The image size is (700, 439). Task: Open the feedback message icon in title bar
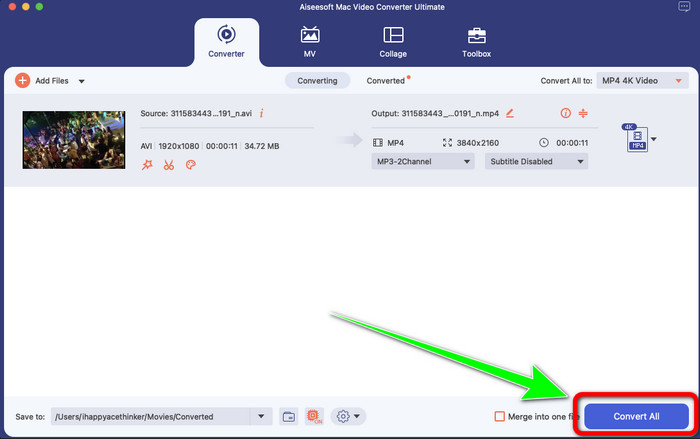tap(683, 7)
